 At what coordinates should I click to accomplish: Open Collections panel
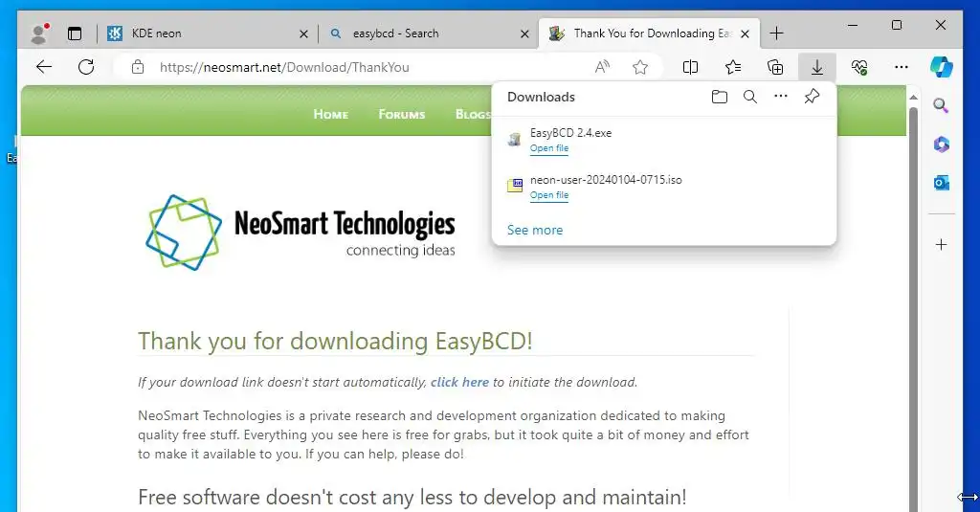click(775, 67)
